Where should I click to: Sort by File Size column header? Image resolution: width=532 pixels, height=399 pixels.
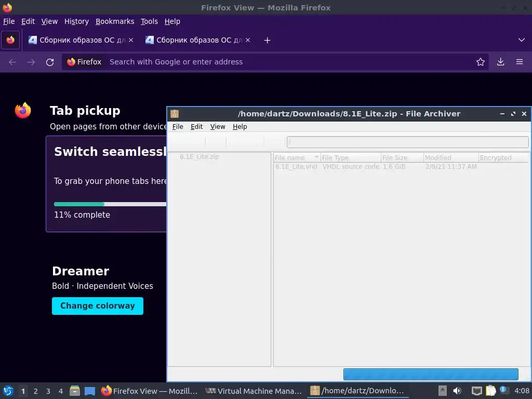[403, 158]
